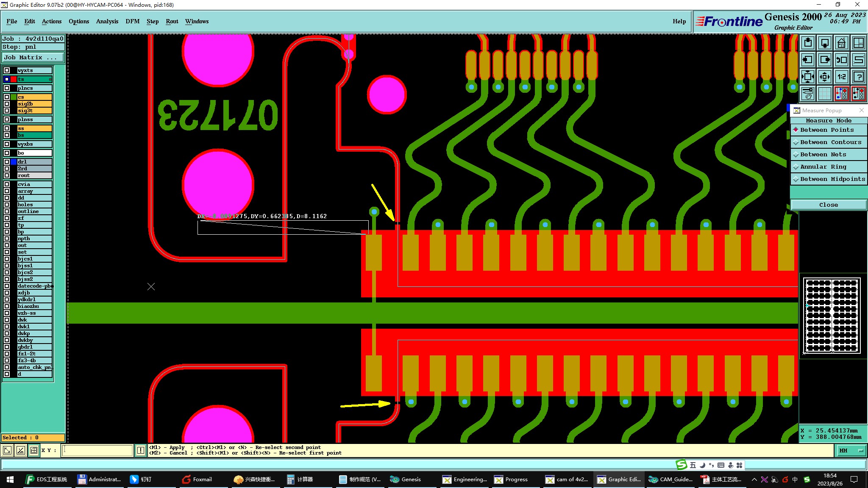Toggle visibility checkbox for layer drl
This screenshot has width=868, height=488.
7,162
